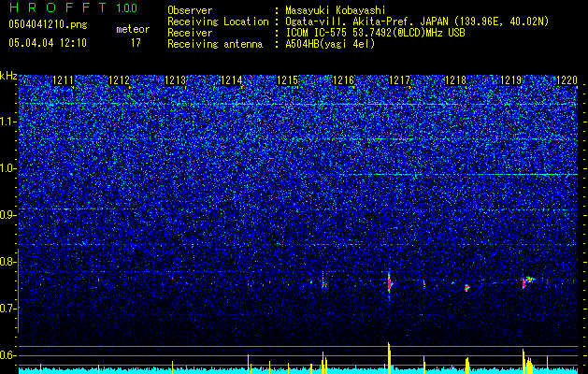Screen dimensions: 588x374
Task: Select filename 0504041210.png
Action: (x=48, y=24)
